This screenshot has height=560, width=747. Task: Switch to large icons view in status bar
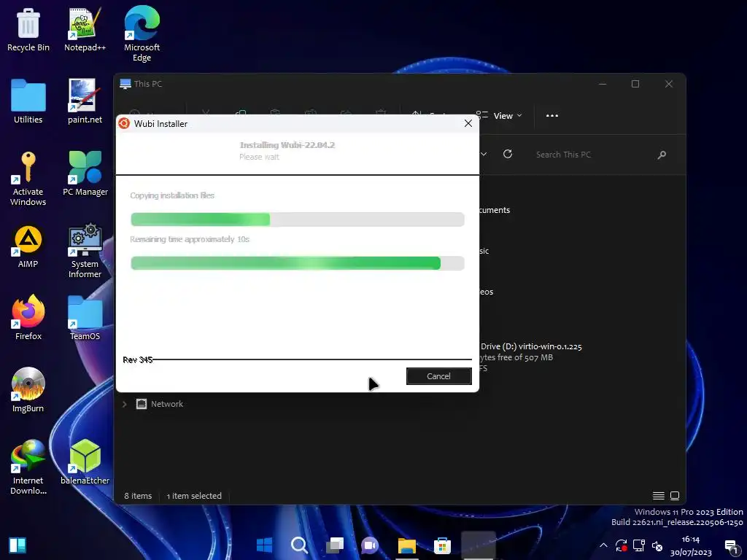(675, 496)
